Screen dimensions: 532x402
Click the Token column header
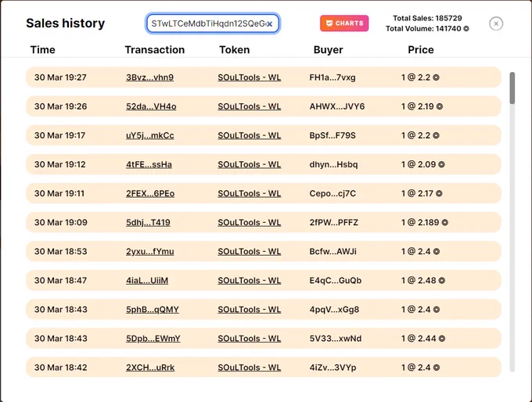(235, 50)
